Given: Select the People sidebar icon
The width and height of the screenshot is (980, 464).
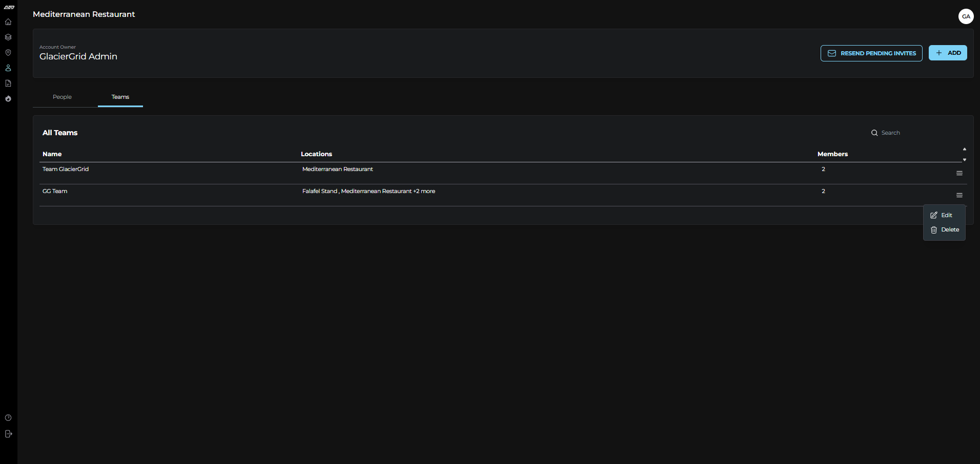Looking at the screenshot, I should point(8,68).
